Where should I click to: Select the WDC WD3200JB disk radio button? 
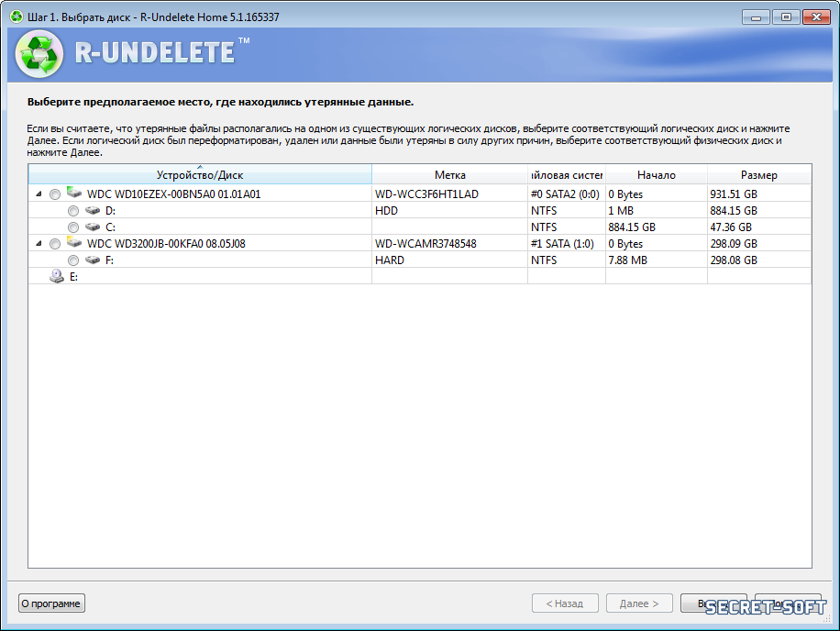(x=55, y=244)
